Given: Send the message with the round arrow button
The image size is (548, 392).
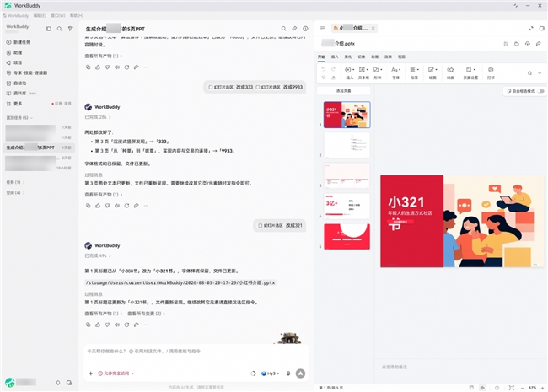Looking at the screenshot, I should (x=301, y=373).
